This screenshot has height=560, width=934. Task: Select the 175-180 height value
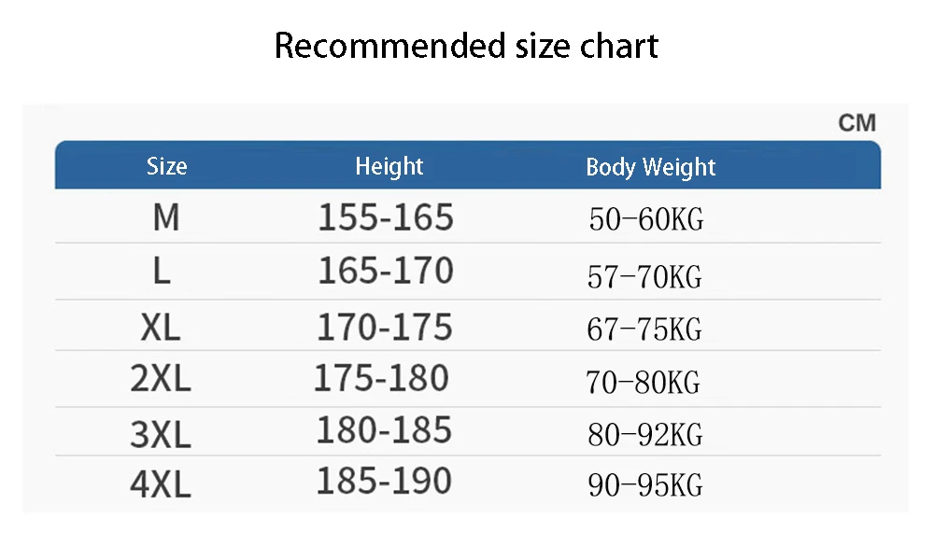tap(381, 378)
